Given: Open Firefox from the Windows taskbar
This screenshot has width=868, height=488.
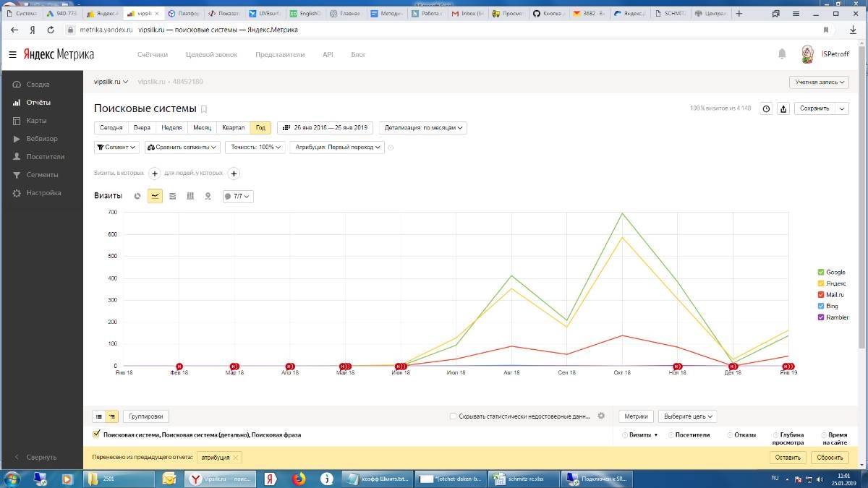Looking at the screenshot, I should (299, 479).
